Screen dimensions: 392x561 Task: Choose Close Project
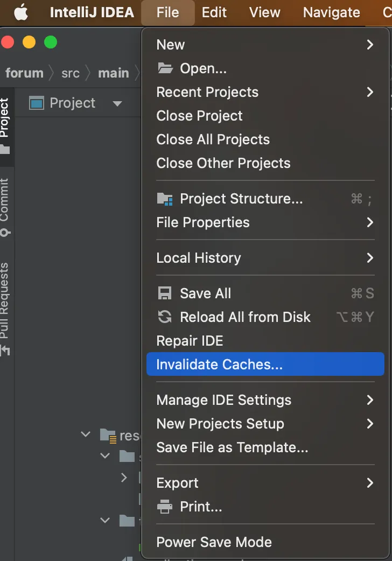pos(199,116)
